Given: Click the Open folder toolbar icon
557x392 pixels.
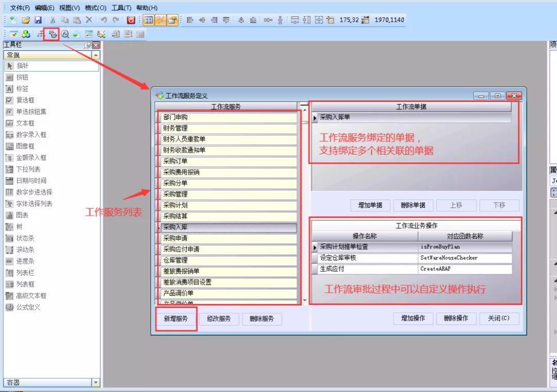Looking at the screenshot, I should click(x=26, y=20).
